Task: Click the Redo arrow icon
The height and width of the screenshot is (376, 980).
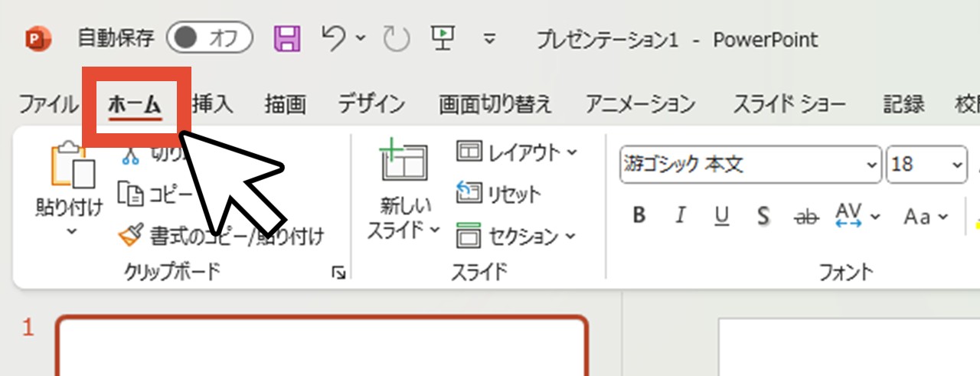Action: pos(396,38)
